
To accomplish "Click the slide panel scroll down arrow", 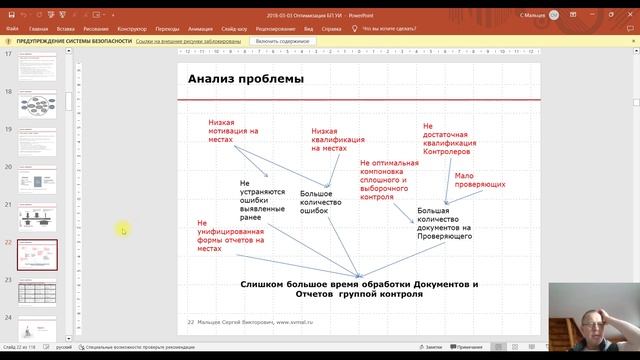I will (69, 338).
